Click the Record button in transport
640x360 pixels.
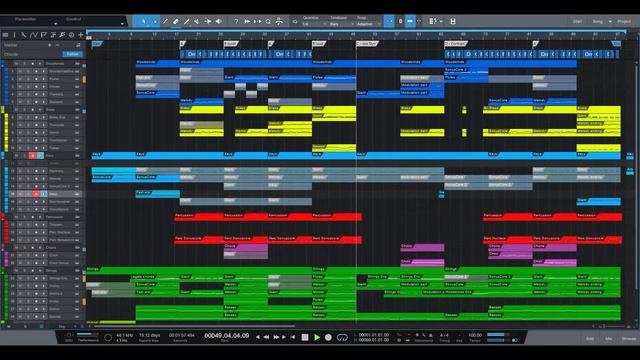point(328,338)
